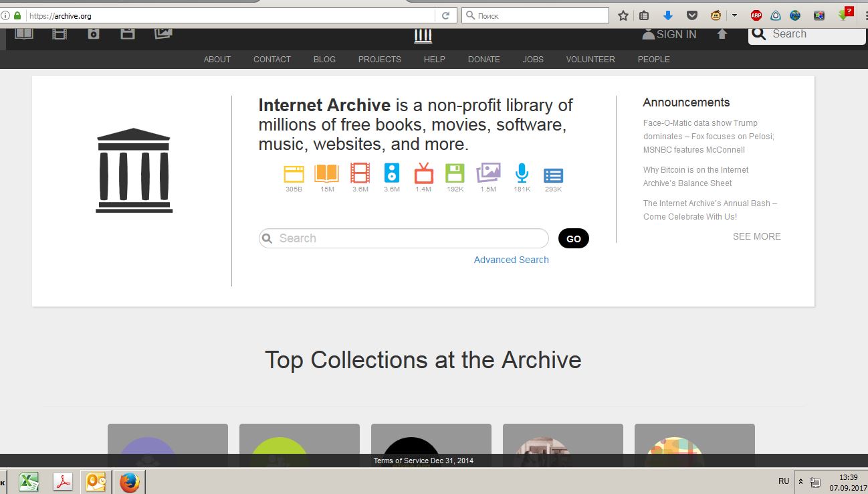Open the green Software (192K) floppy icon
Viewport: 868px width, 494px height.
coord(455,173)
